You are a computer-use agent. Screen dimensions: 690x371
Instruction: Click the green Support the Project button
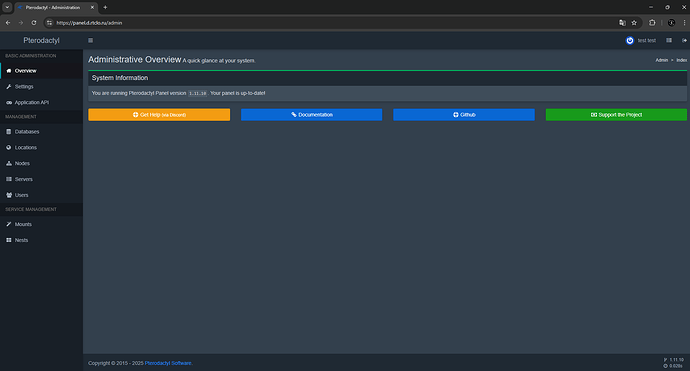(616, 114)
